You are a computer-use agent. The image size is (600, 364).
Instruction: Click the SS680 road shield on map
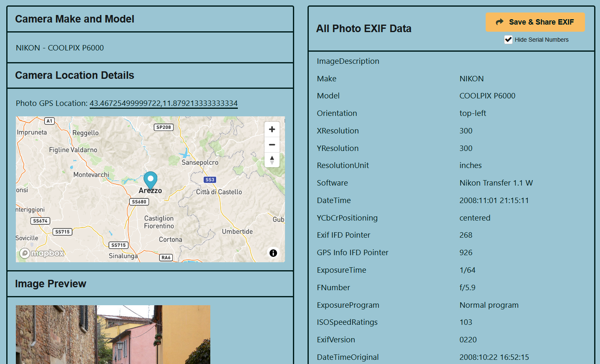139,202
